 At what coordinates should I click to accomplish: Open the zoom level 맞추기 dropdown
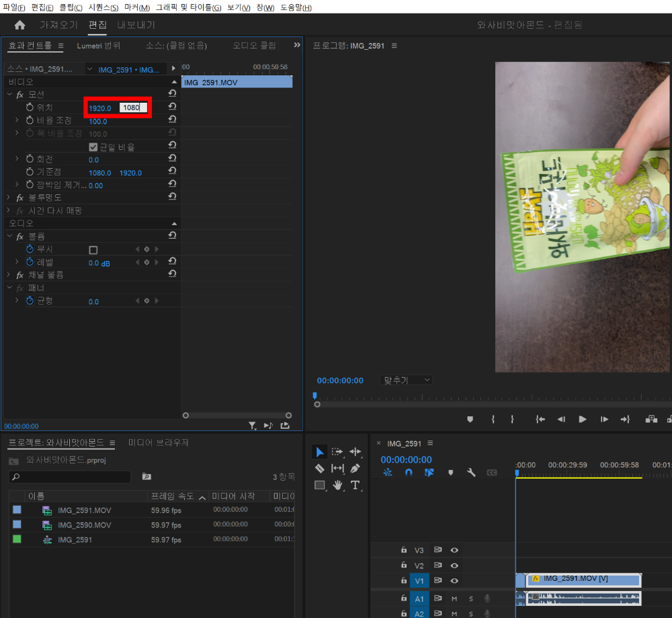tap(406, 380)
